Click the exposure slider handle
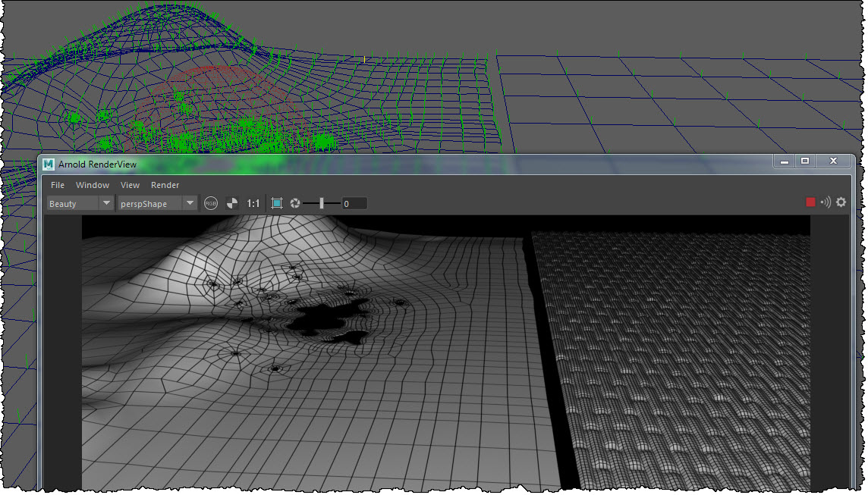Viewport: 868px width, 495px height. tap(322, 203)
